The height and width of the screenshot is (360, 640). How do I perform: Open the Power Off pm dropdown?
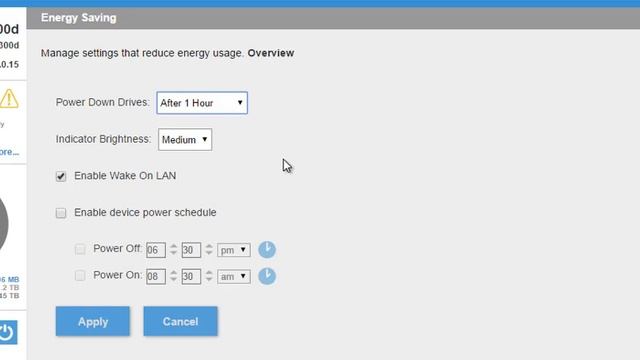(233, 250)
